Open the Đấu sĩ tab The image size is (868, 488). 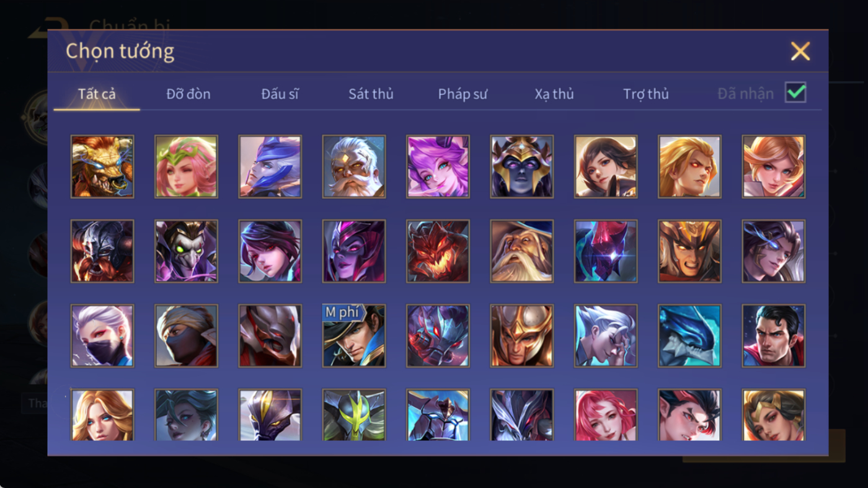pos(280,94)
